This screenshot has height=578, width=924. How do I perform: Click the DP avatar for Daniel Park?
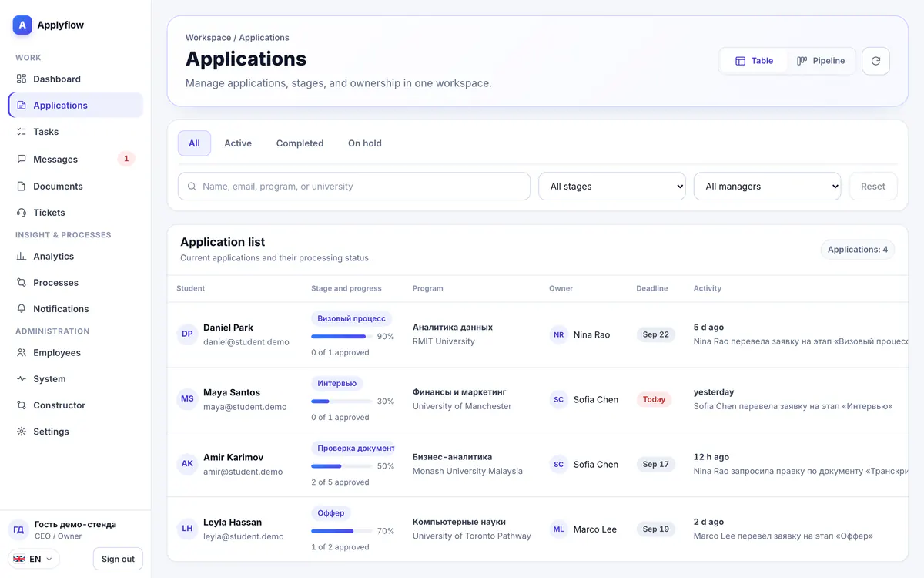click(x=187, y=334)
